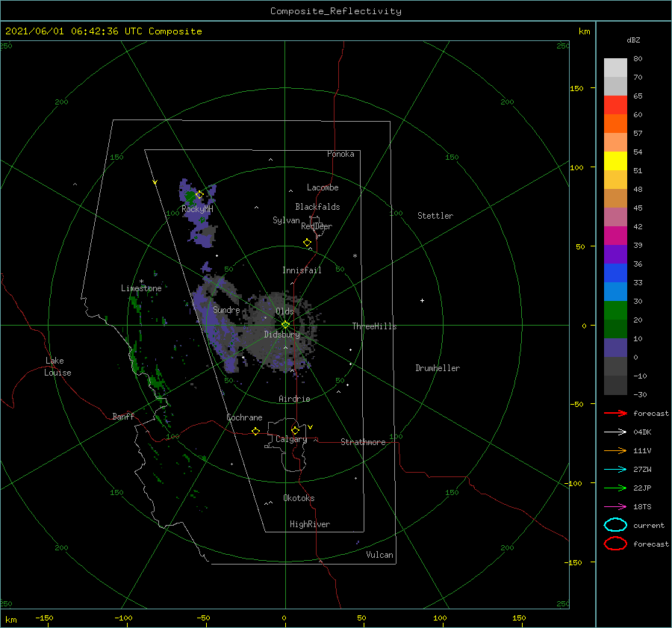Select the light gray 80 dBZ swatch
The height and width of the screenshot is (628, 672).
tap(615, 68)
